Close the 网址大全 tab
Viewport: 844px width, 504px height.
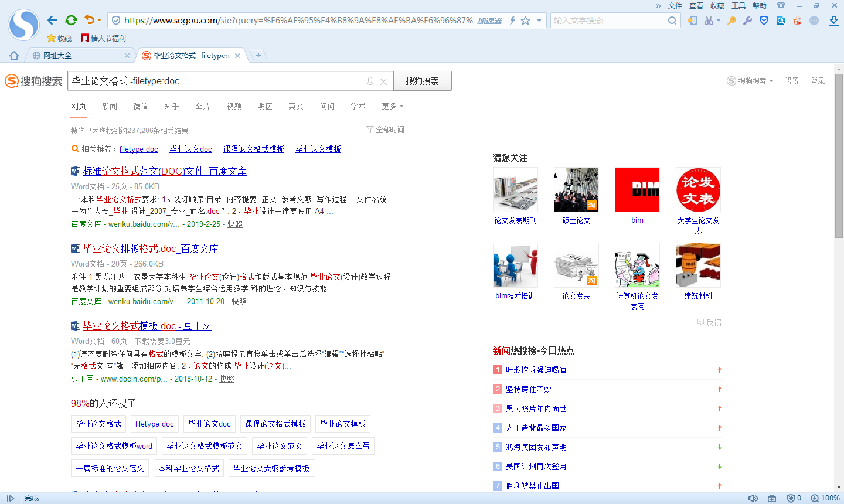coord(127,56)
